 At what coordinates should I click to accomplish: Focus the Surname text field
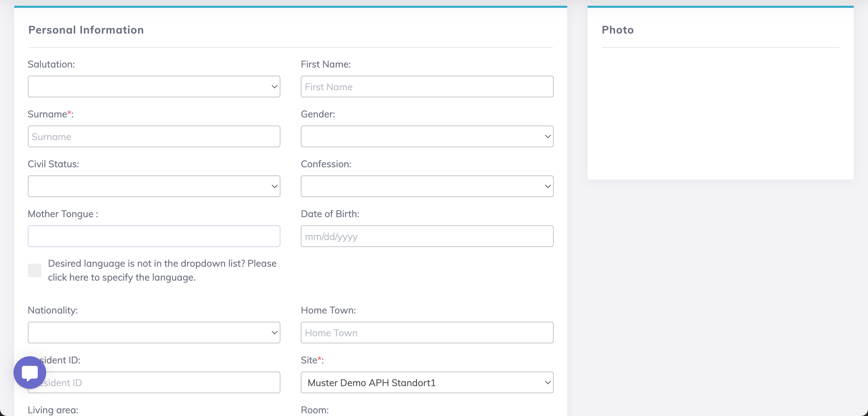pos(154,136)
